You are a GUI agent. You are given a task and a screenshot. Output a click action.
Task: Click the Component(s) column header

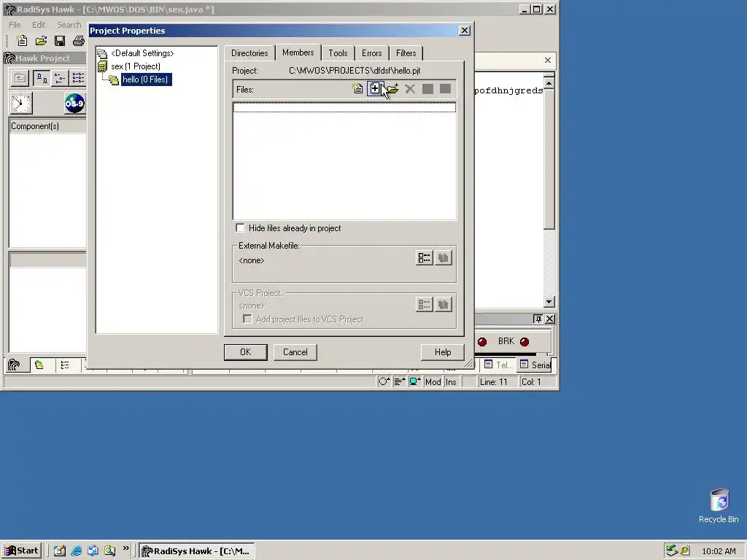[47, 126]
